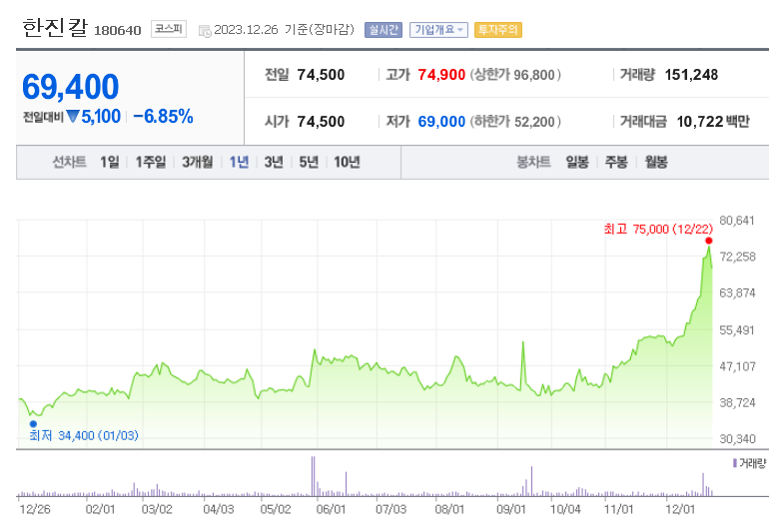769x532 pixels.
Task: Click the 80,641 price axis label
Action: pos(737,221)
